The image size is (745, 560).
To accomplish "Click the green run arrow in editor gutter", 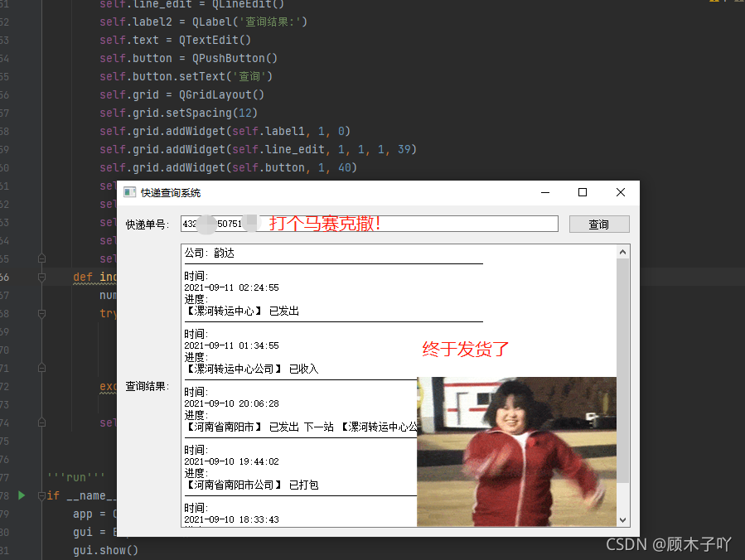I will point(22,495).
